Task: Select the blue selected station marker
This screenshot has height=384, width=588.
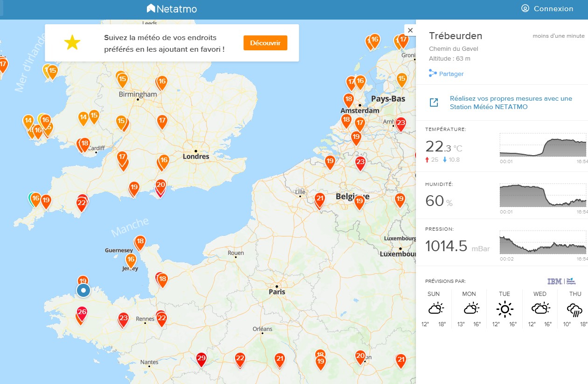Action: [x=83, y=291]
